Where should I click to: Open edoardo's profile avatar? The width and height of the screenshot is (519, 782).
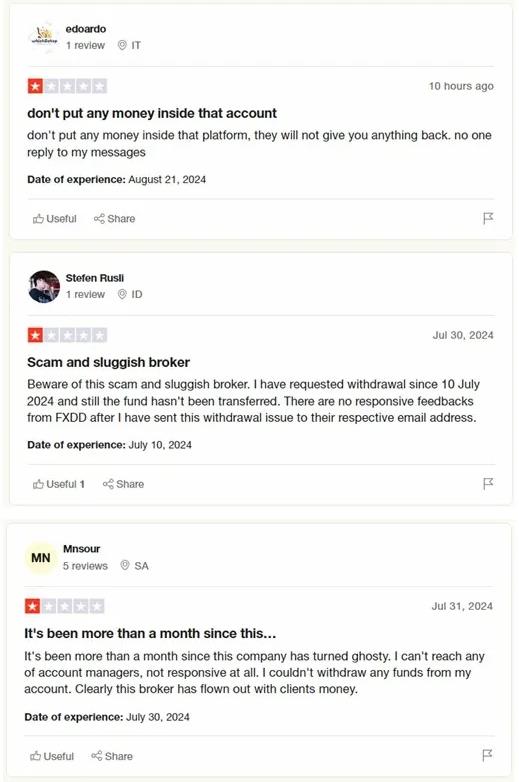coord(44,37)
